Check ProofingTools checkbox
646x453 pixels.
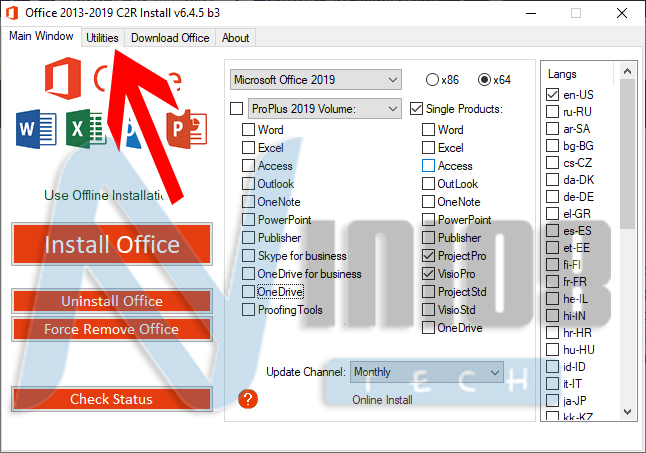pyautogui.click(x=248, y=310)
